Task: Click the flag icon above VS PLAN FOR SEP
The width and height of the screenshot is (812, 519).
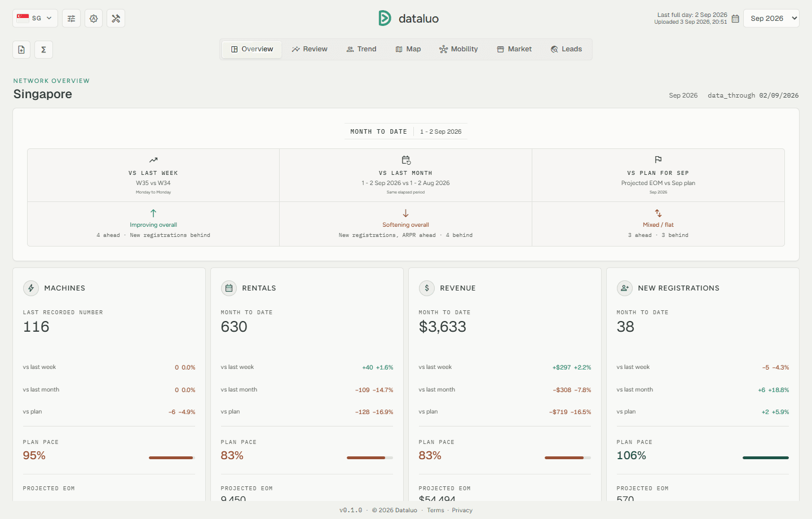Action: pos(658,160)
